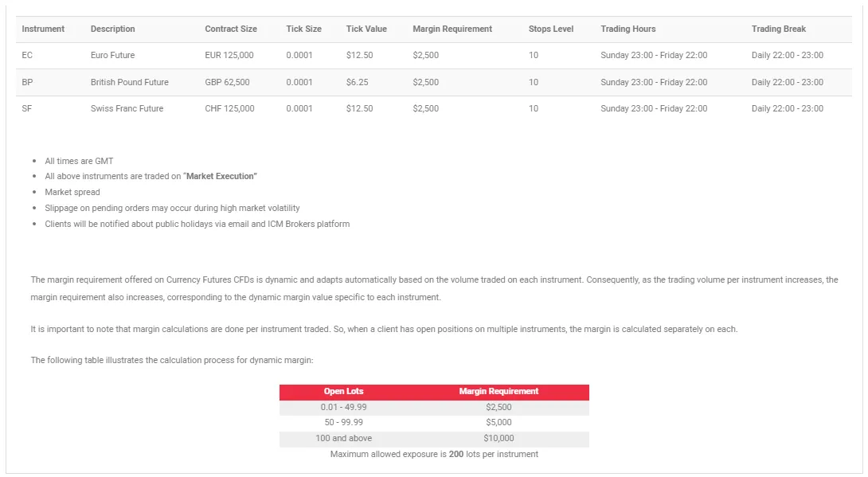Screen dimensions: 868x477
Task: Click the Swiss Franc Future description
Action: pyautogui.click(x=127, y=108)
